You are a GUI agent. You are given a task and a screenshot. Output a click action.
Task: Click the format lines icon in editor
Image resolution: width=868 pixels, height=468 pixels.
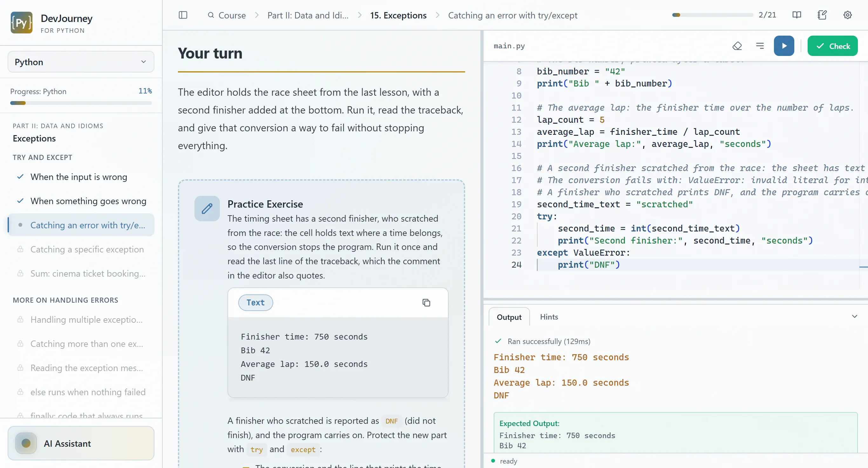[760, 46]
